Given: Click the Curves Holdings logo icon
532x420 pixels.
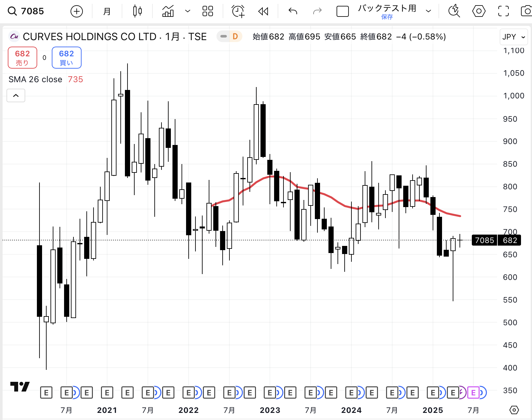Looking at the screenshot, I should [x=14, y=37].
